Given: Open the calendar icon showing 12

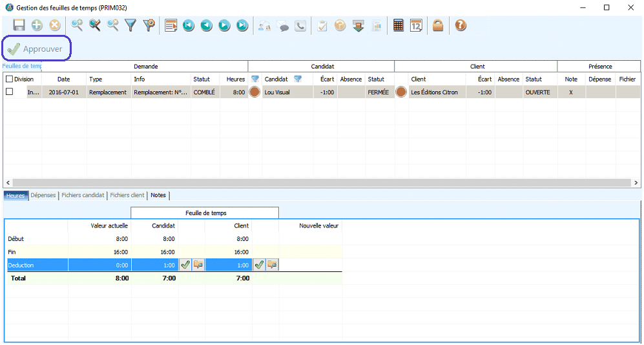Looking at the screenshot, I should point(416,26).
